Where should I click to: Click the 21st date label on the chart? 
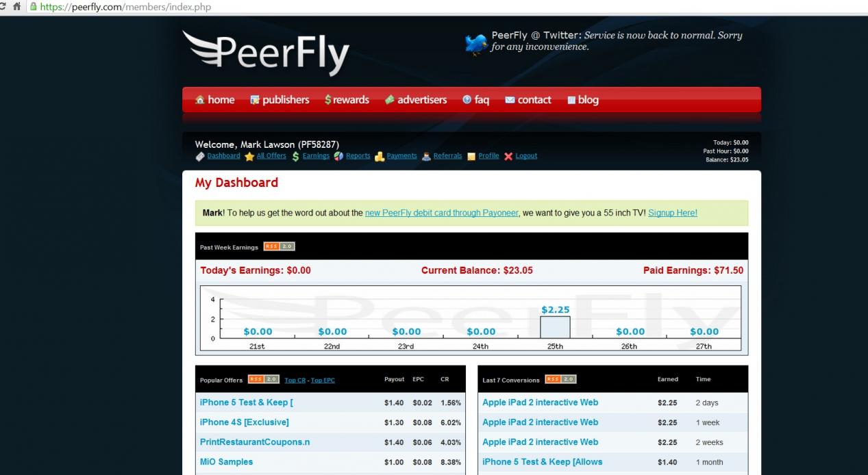coord(257,346)
